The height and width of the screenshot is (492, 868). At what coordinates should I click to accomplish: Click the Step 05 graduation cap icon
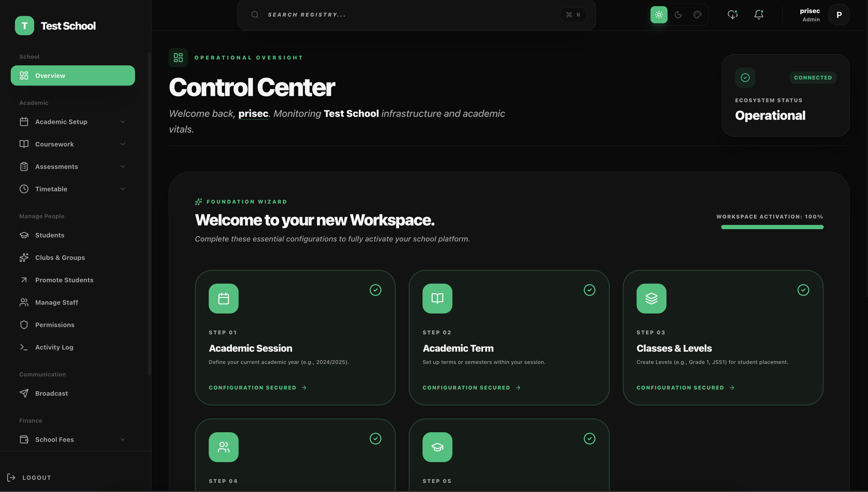tap(437, 447)
